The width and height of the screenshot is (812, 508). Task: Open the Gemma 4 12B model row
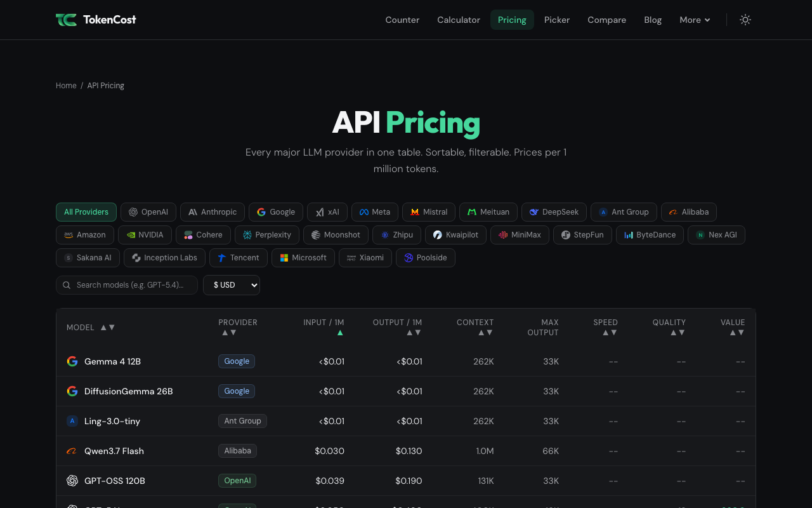click(x=406, y=361)
